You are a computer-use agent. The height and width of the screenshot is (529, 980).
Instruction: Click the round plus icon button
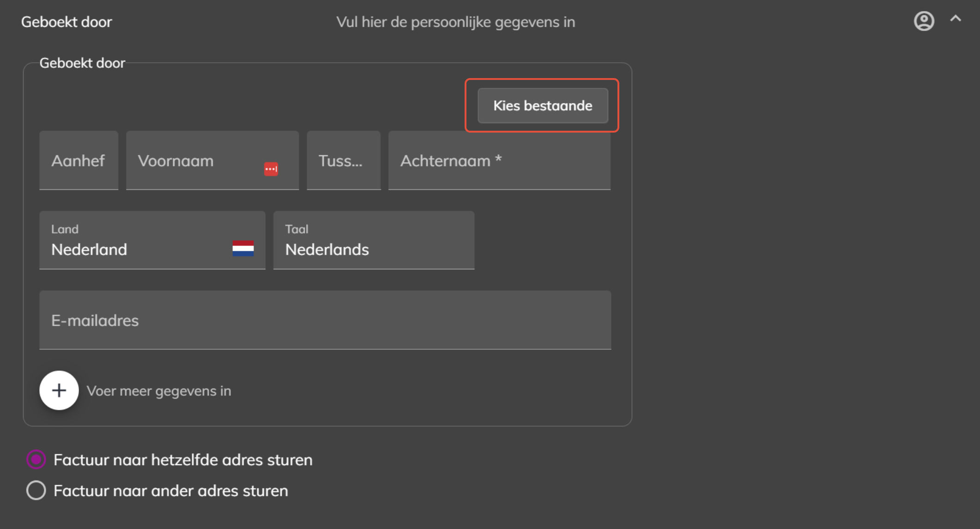pyautogui.click(x=59, y=390)
